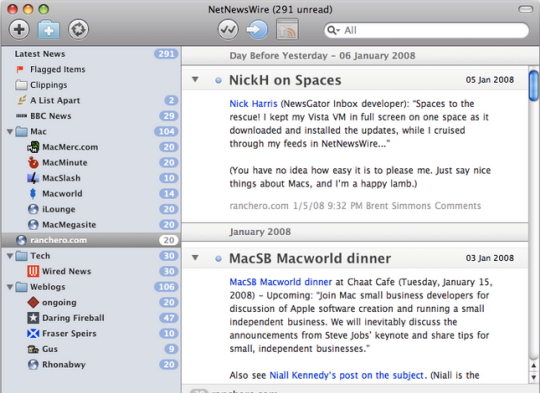Screen dimensions: 540x393
Task: Select the Weblogs folder name
Action: (48, 287)
